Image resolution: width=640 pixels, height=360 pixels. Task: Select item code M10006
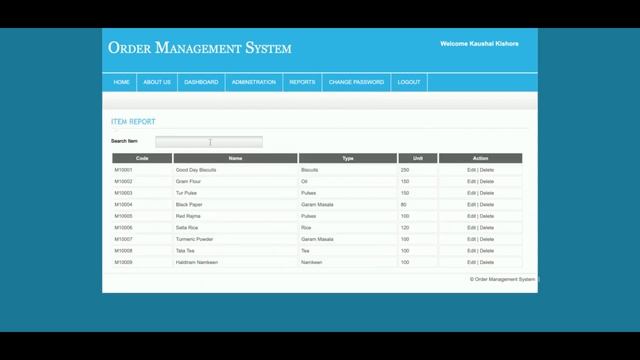click(x=123, y=227)
